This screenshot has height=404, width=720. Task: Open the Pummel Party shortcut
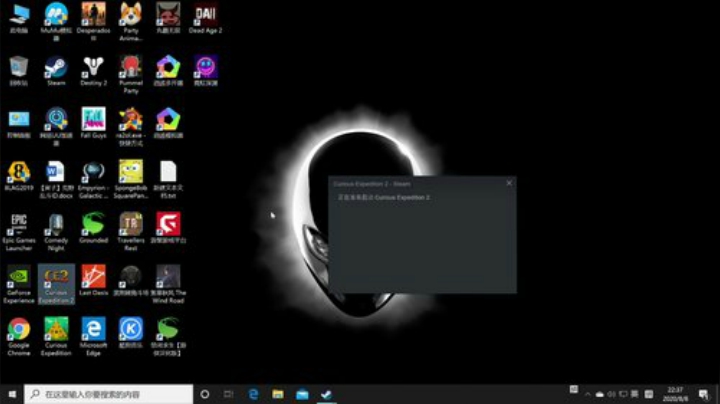131,74
